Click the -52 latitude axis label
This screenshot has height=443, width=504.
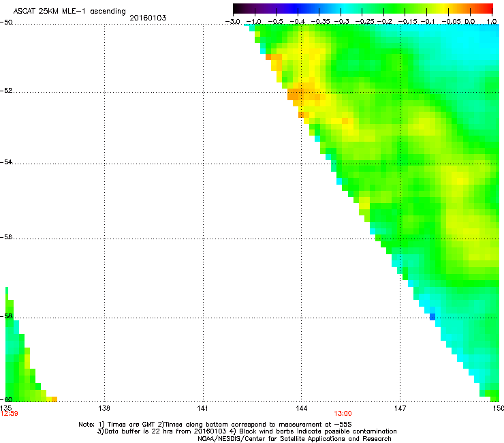click(x=6, y=91)
